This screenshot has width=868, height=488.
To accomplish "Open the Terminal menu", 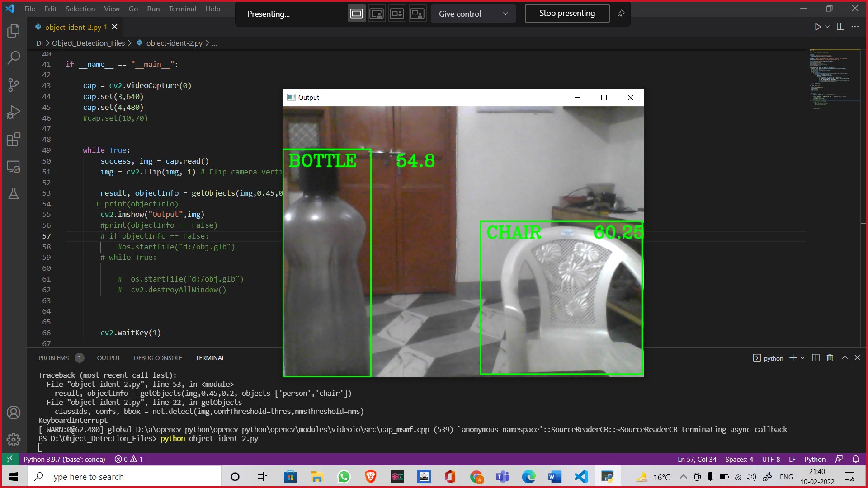I will [182, 9].
